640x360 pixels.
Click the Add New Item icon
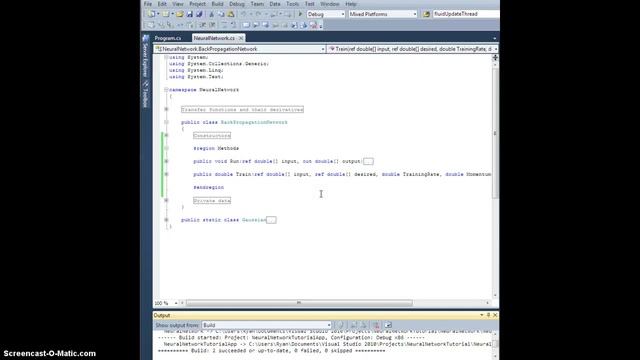(x=166, y=14)
